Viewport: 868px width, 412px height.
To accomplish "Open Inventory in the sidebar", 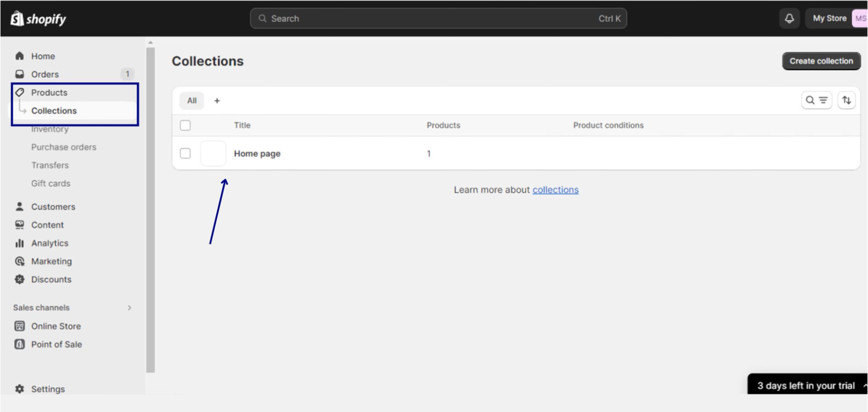I will click(x=50, y=129).
